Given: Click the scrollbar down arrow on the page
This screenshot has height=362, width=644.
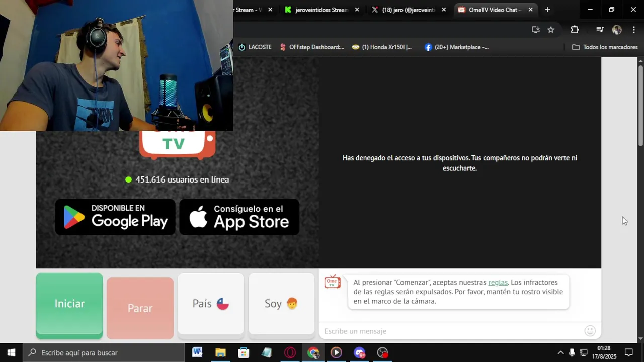Looking at the screenshot, I should tap(640, 339).
